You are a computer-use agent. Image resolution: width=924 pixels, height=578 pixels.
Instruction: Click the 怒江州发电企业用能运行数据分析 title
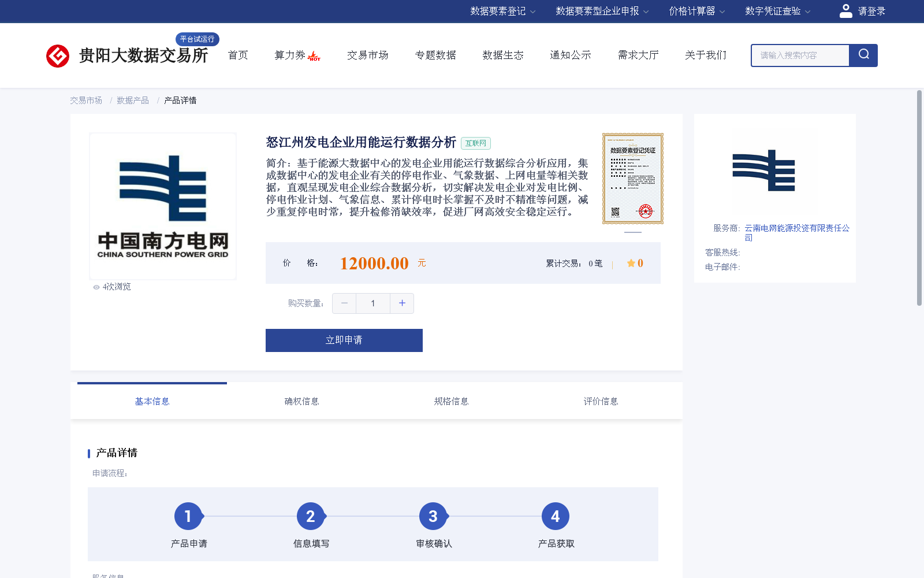pos(361,142)
